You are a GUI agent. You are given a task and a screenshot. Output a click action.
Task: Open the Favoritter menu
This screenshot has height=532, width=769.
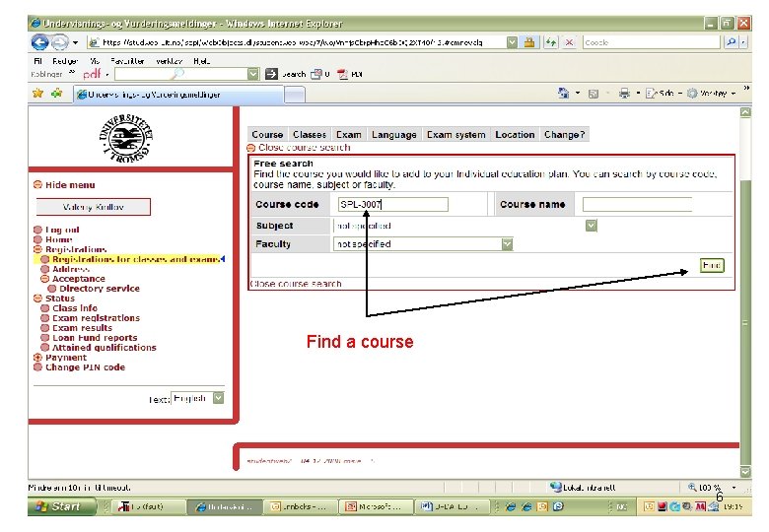[127, 61]
